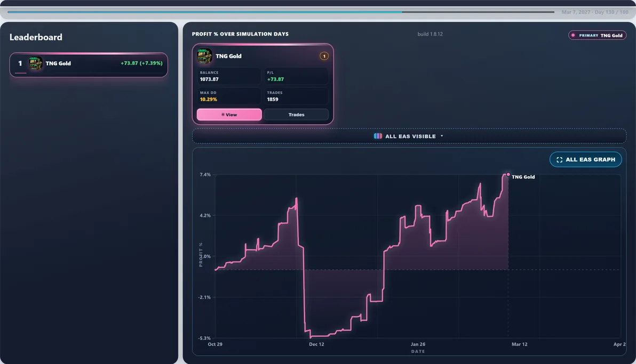The image size is (636, 364).
Task: Click the TNG Gold avatar in leaderboard row
Action: [36, 63]
